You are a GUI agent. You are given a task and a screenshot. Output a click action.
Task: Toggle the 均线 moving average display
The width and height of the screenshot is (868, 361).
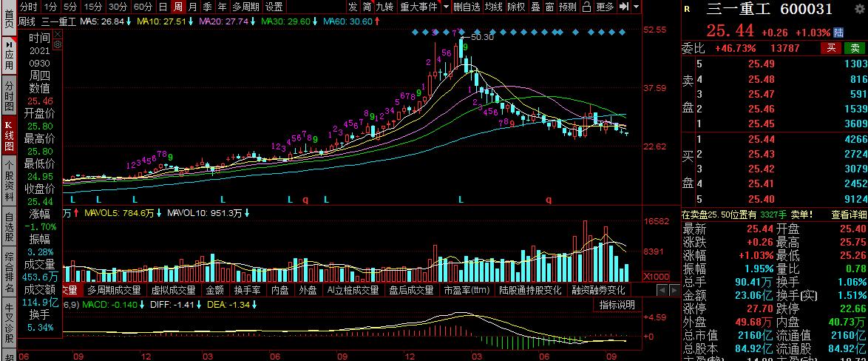[494, 7]
